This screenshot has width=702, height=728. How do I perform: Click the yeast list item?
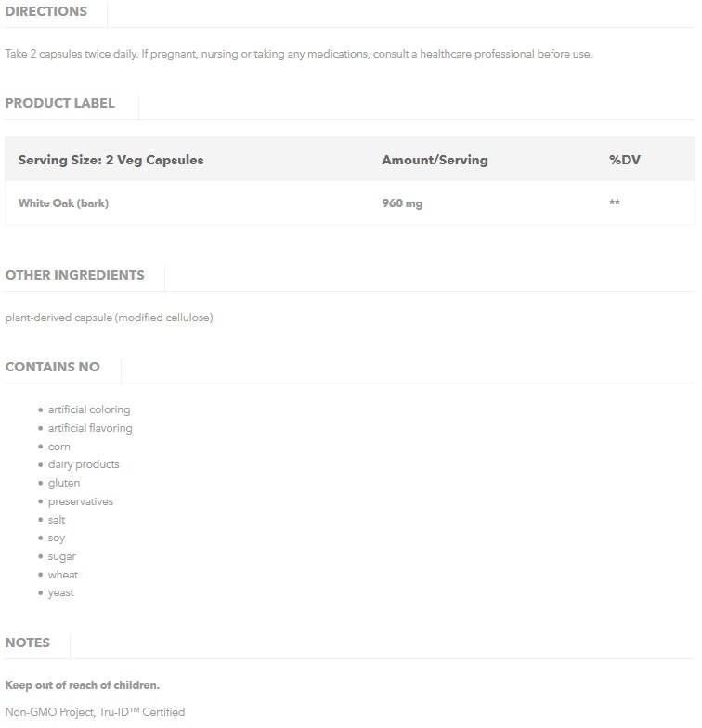61,592
